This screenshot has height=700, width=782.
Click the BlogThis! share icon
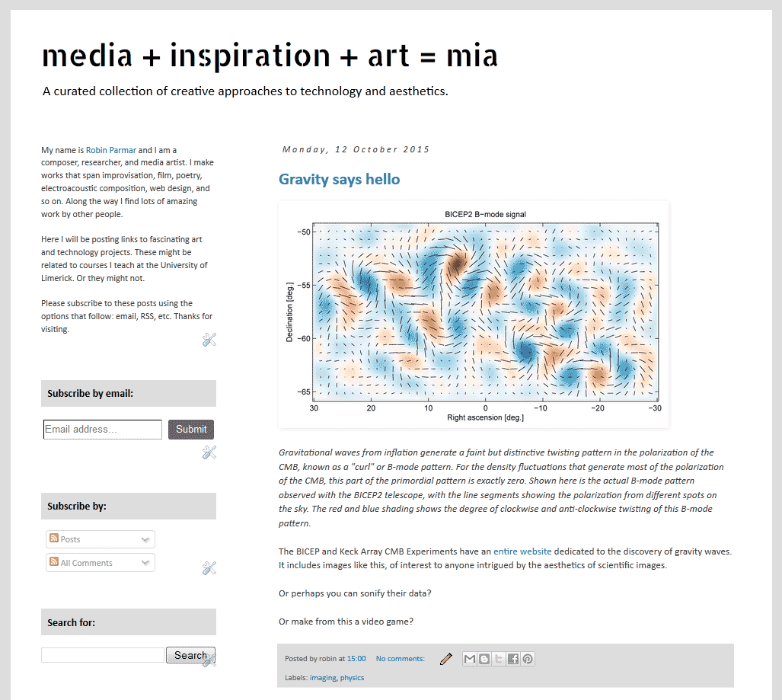[484, 659]
